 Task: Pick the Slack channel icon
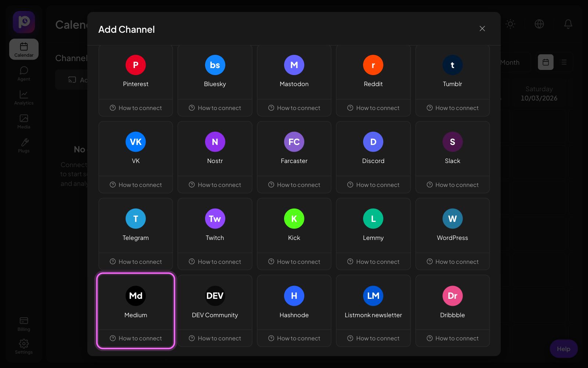click(452, 142)
